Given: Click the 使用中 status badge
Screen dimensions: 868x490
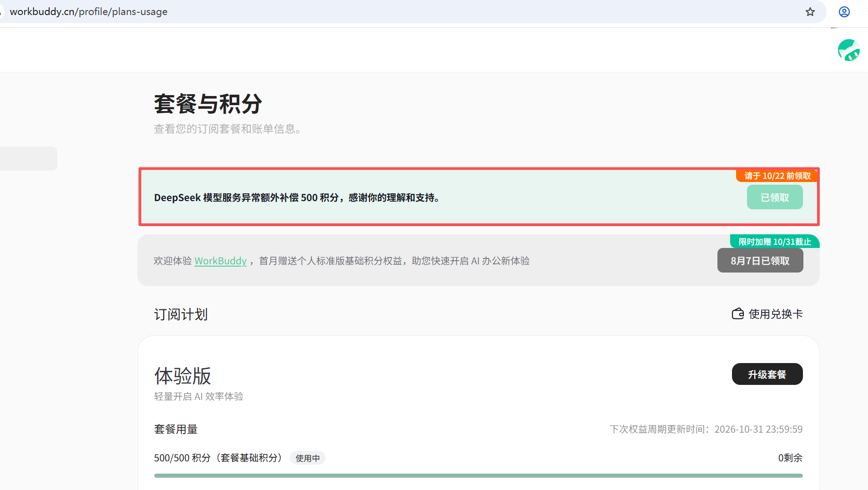Looking at the screenshot, I should point(308,458).
